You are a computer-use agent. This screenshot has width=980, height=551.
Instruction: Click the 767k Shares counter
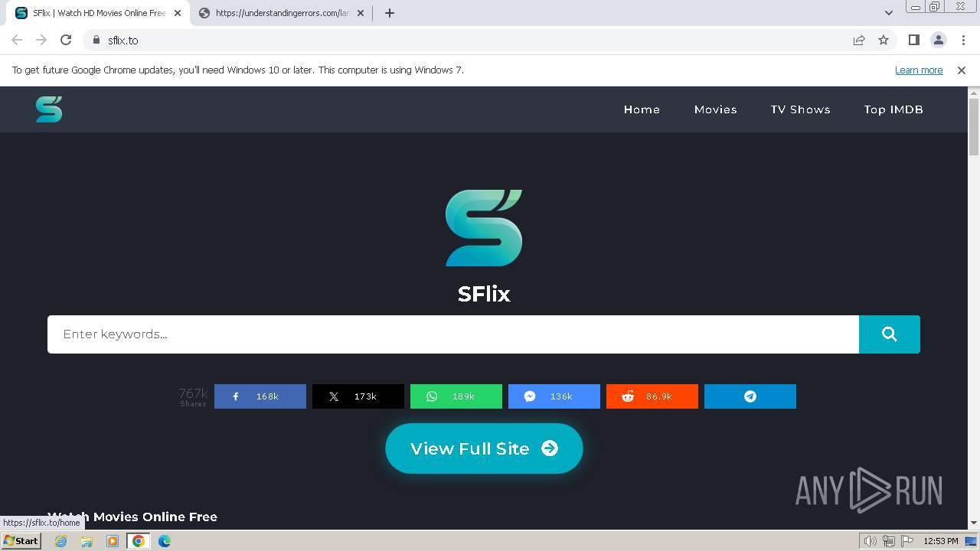coord(193,396)
